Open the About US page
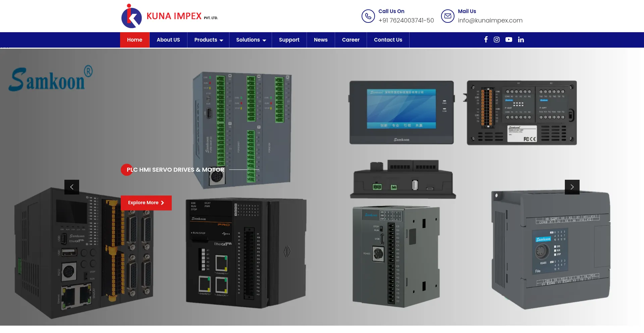Viewport: 644px width, 333px height. point(168,40)
